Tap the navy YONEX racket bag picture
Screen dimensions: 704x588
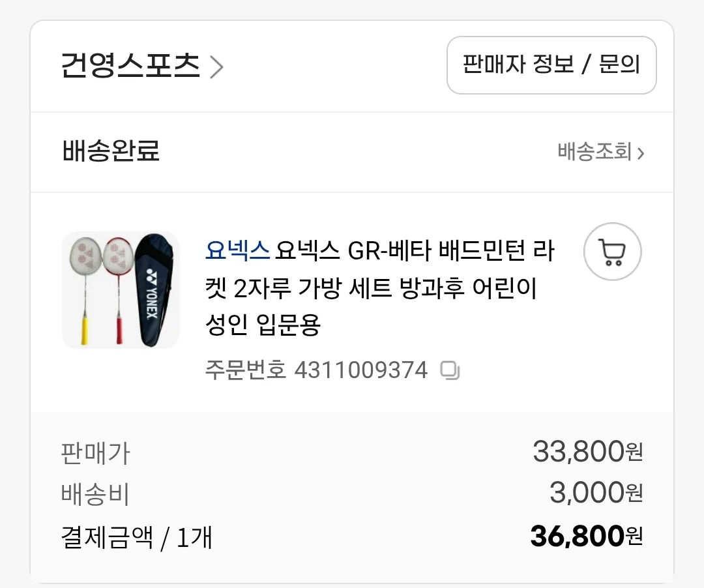coord(155,289)
